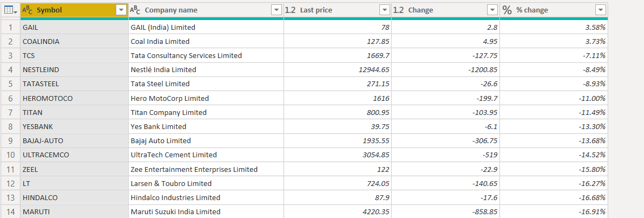
Task: Open the Change column filter dropdown
Action: coord(492,10)
